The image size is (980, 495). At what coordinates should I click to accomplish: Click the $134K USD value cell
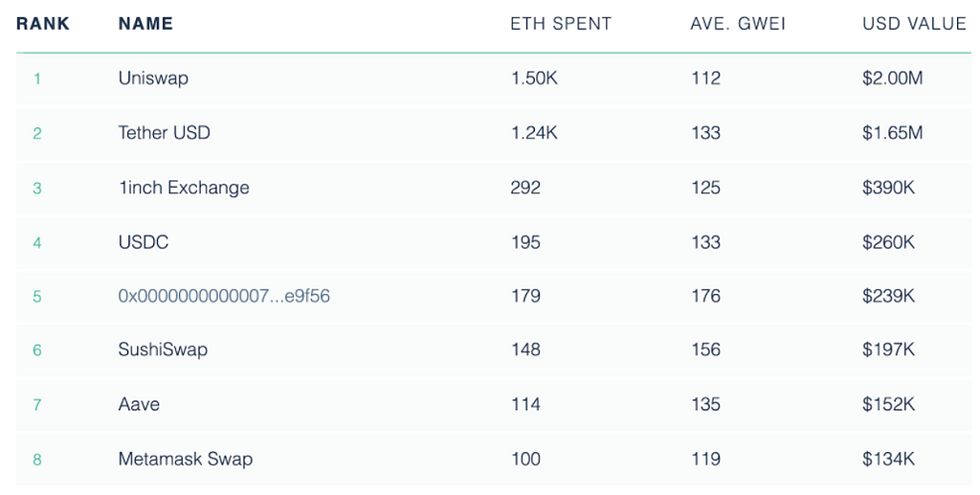tap(888, 459)
